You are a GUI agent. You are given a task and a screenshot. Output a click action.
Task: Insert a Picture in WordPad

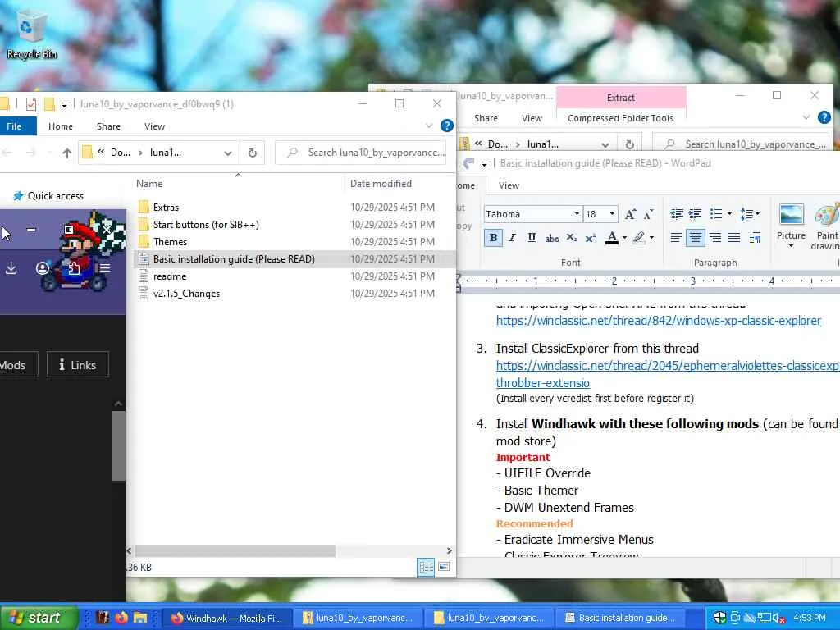tap(791, 226)
